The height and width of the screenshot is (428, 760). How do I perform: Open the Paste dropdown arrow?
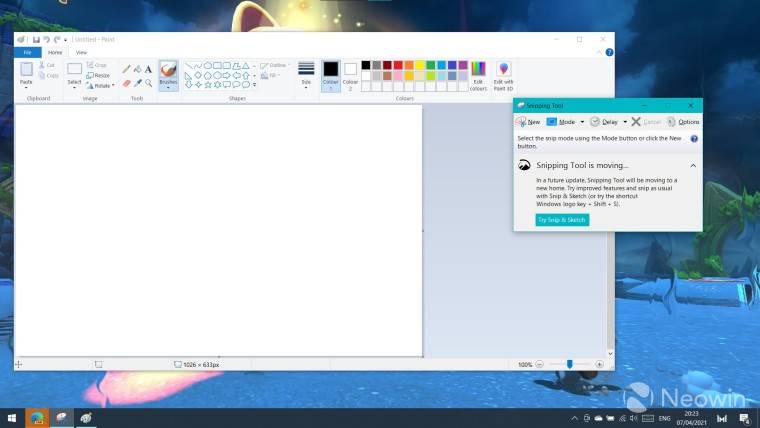[26, 88]
